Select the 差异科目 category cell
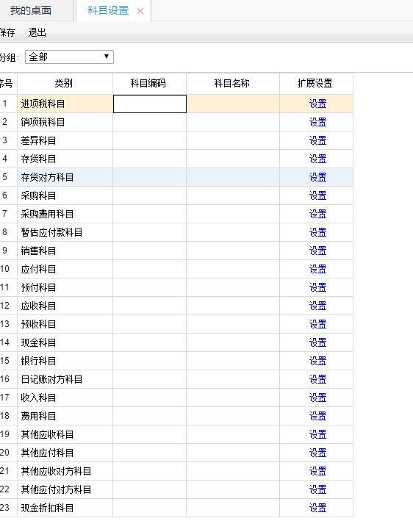413x532 pixels. (65, 140)
